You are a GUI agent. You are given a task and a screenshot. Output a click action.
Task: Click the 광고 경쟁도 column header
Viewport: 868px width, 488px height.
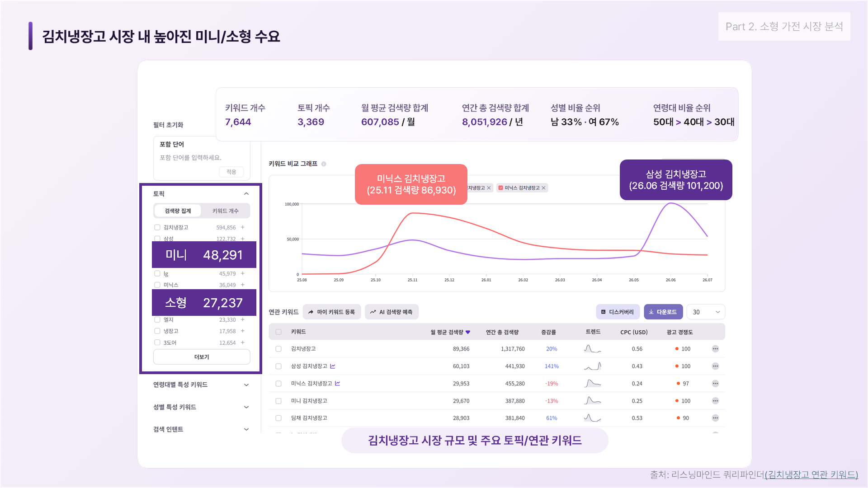tap(679, 332)
